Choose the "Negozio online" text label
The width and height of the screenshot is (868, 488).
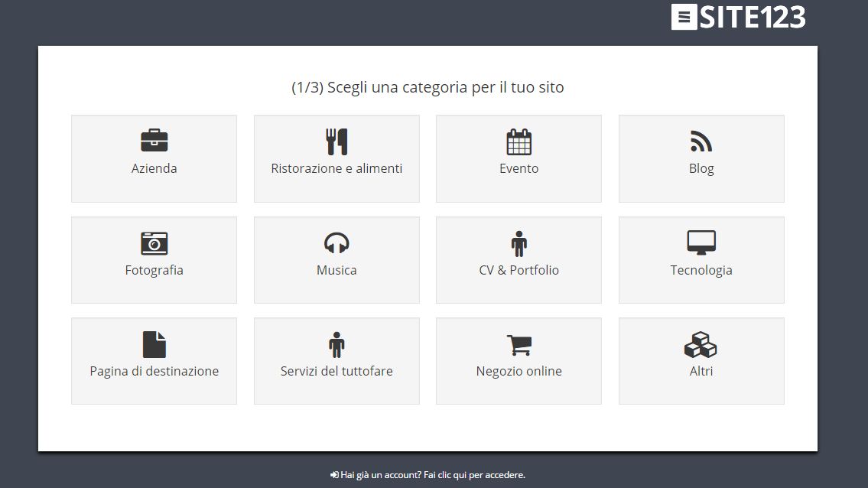pos(519,371)
